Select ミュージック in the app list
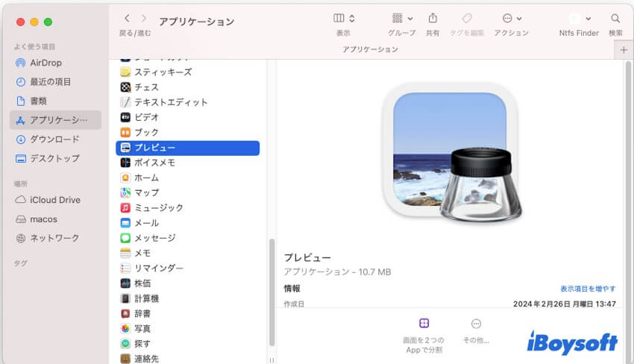634x364 pixels. click(x=188, y=208)
